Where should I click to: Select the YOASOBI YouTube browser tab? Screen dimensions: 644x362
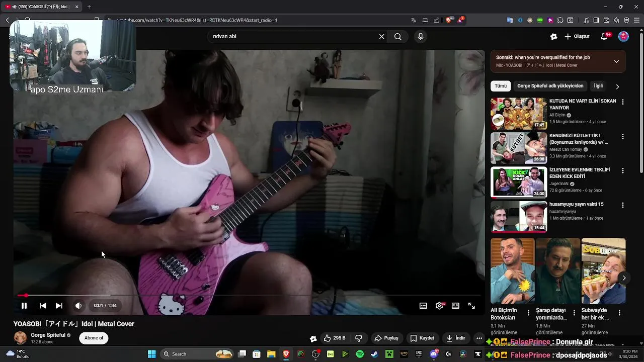pyautogui.click(x=42, y=7)
